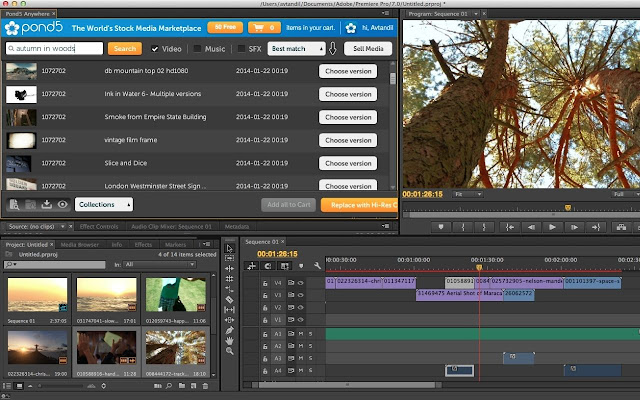Viewport: 640px width, 400px height.
Task: Toggle the SFX checkbox
Action: pyautogui.click(x=240, y=48)
